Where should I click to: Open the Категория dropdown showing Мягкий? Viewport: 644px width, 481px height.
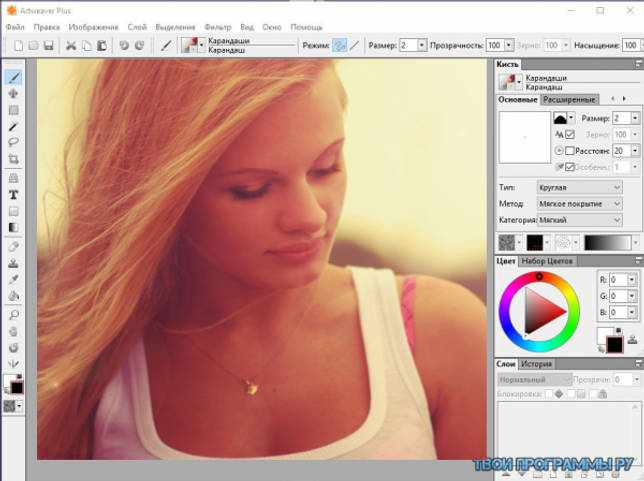pos(580,220)
